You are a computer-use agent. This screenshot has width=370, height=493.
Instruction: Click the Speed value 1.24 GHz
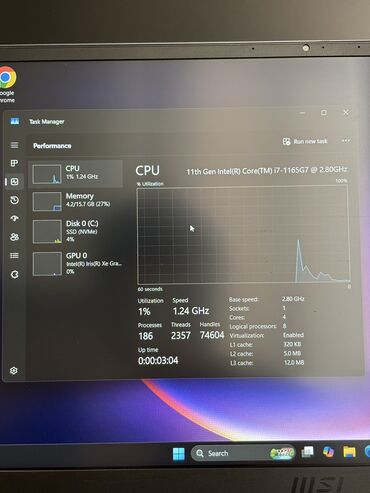191,311
